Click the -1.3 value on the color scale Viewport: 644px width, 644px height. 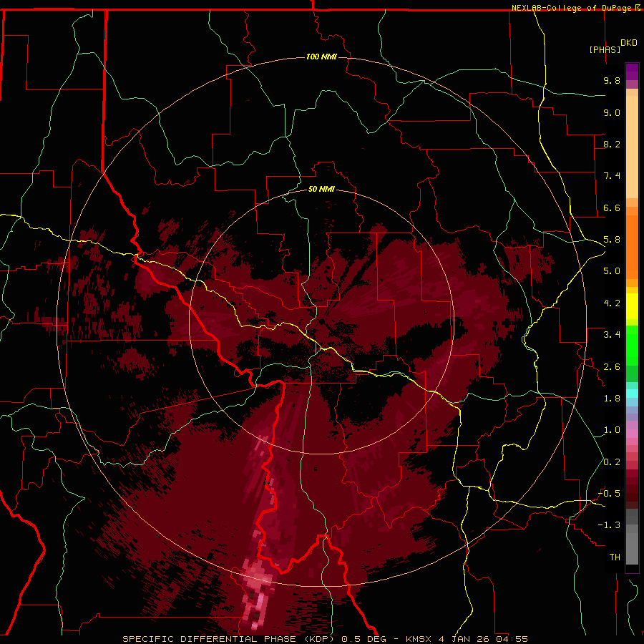point(609,525)
